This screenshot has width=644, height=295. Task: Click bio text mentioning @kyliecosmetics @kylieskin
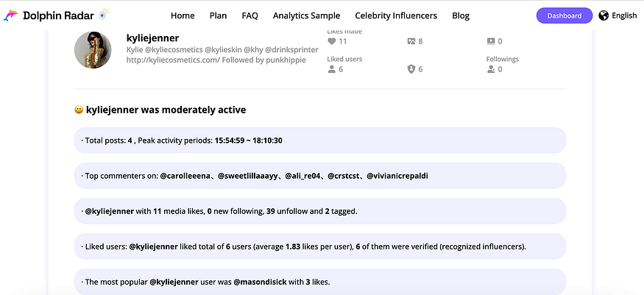click(222, 49)
